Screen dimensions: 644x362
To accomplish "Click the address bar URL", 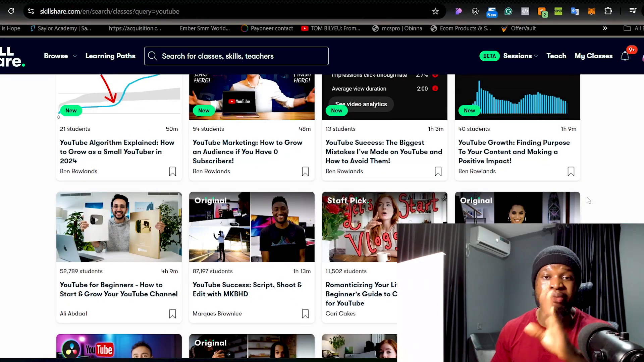I will [110, 11].
